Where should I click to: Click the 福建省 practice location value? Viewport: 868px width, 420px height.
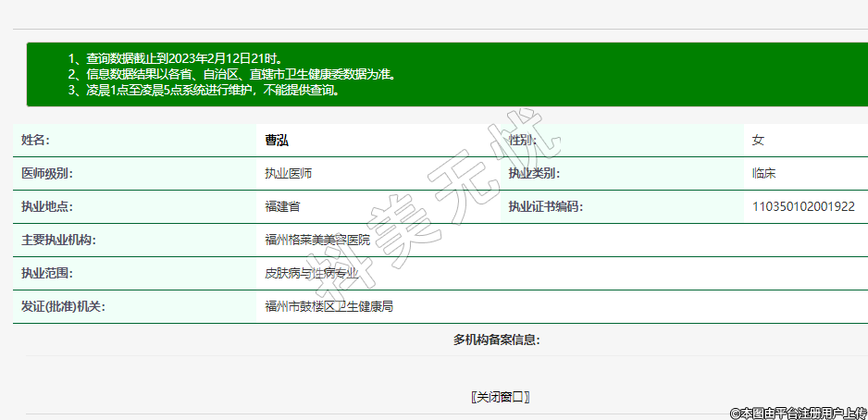[x=282, y=206]
